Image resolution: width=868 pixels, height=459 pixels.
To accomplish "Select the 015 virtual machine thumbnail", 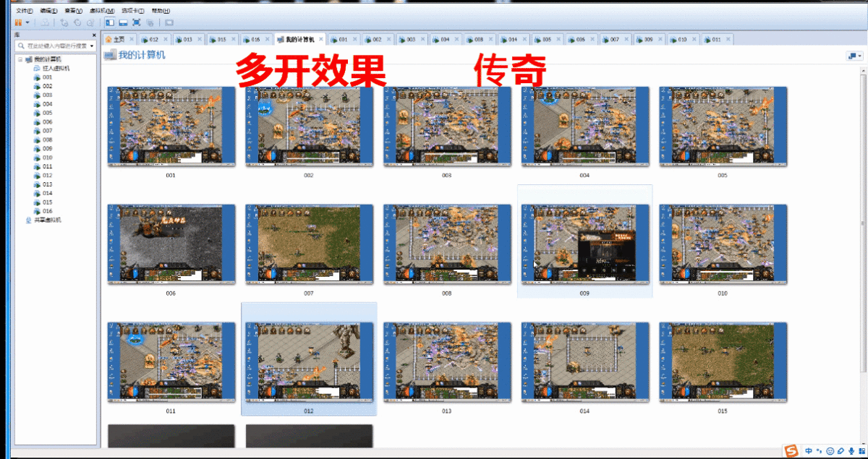I will [x=723, y=362].
